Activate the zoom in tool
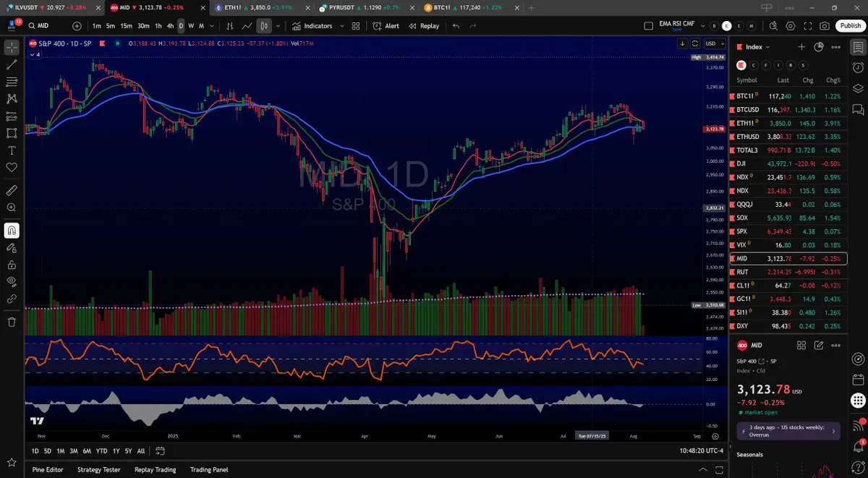The image size is (868, 478). tap(12, 208)
